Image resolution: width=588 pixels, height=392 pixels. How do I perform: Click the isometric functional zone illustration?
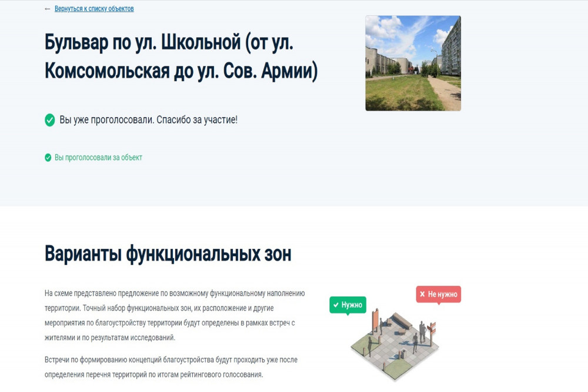[395, 346]
